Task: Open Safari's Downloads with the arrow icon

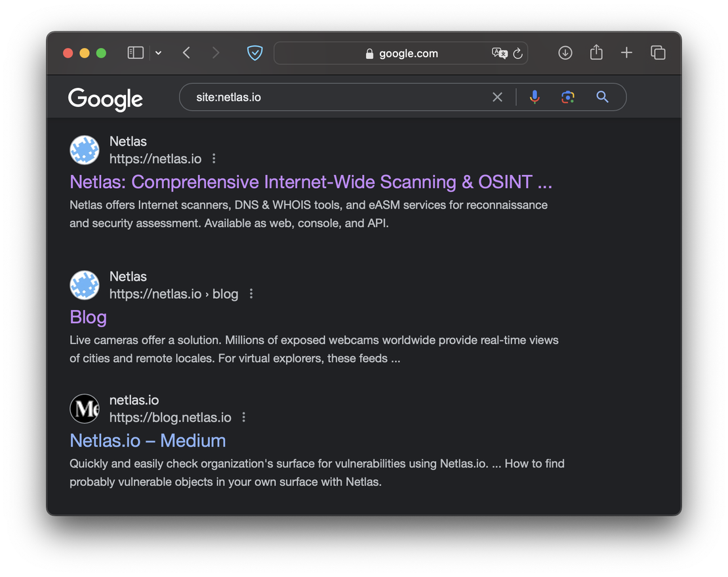Action: (565, 52)
